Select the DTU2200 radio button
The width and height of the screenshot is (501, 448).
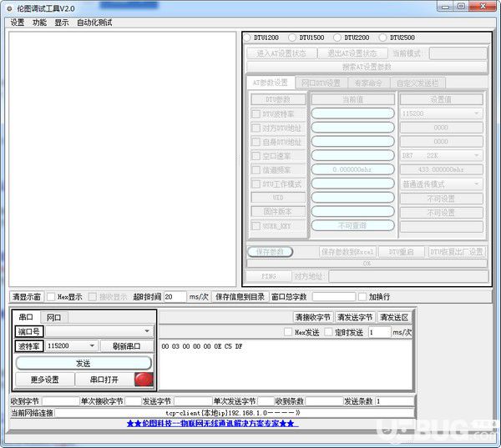337,38
